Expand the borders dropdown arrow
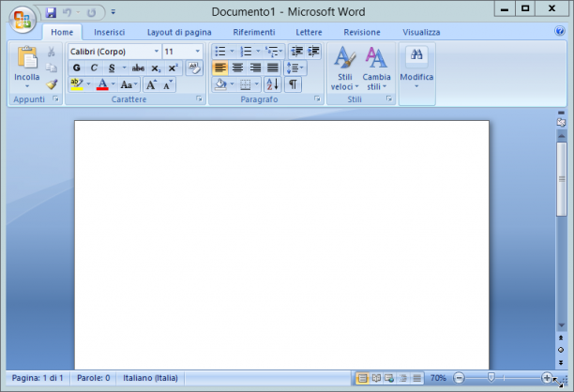This screenshot has width=574, height=392. tap(257, 84)
